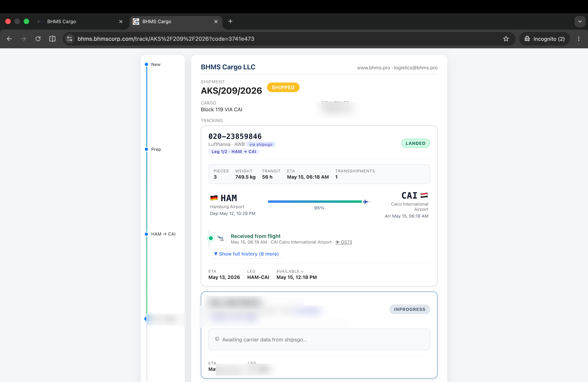The width and height of the screenshot is (588, 382).
Task: Switch to the first BHMS Cargo tab
Action: [80, 21]
